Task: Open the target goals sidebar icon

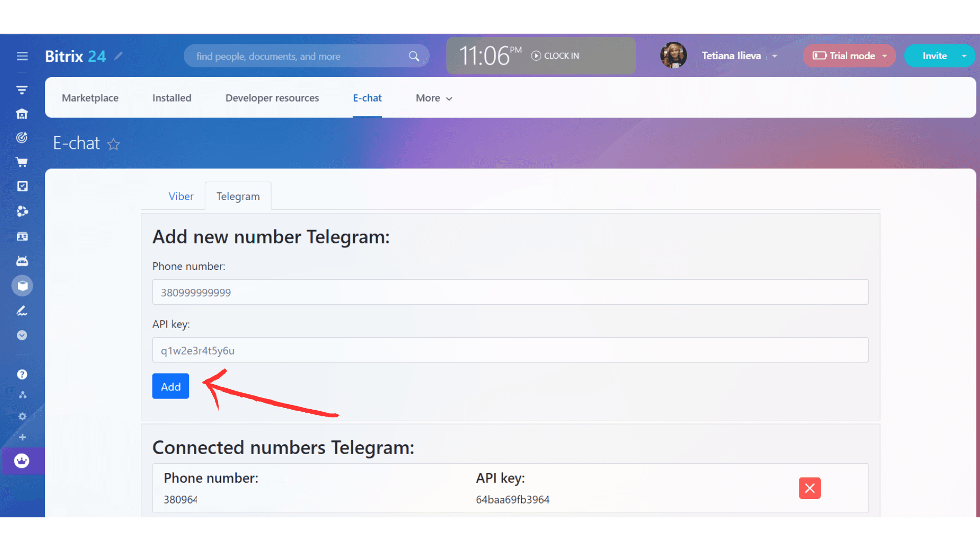Action: (22, 138)
